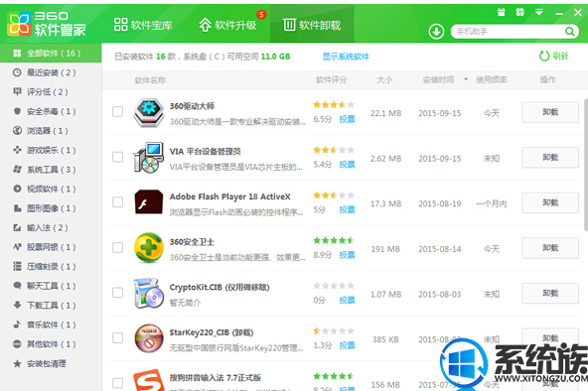Uninstall Adobe Flash Player with 卸载 button
The image size is (588, 391).
tap(550, 202)
